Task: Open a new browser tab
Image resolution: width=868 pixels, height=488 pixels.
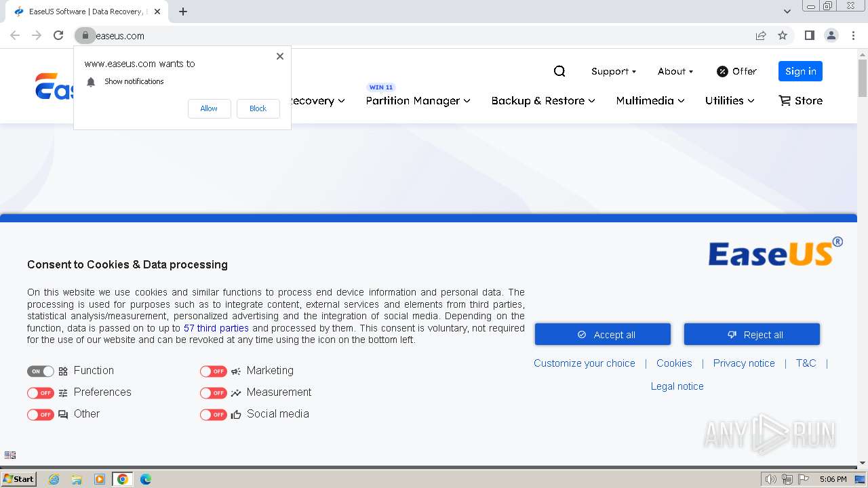Action: (183, 12)
